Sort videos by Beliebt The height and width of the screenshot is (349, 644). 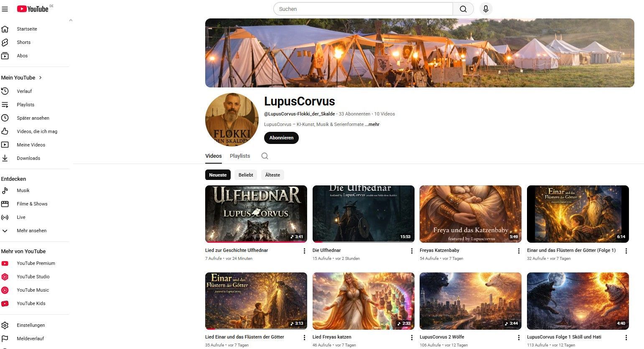click(246, 175)
